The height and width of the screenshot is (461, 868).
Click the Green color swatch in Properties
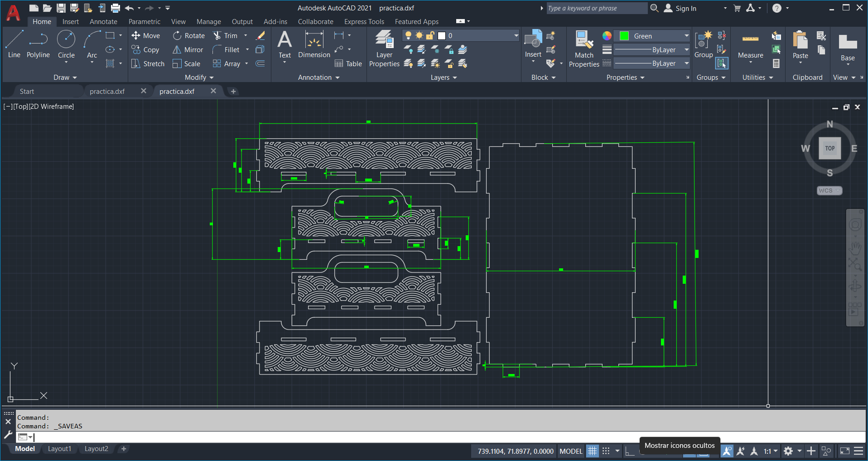(x=624, y=35)
